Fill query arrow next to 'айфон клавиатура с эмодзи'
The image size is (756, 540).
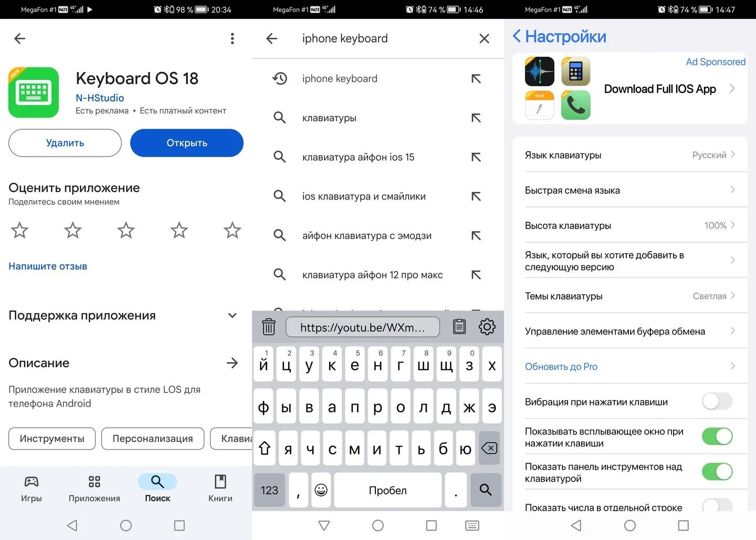pos(476,236)
